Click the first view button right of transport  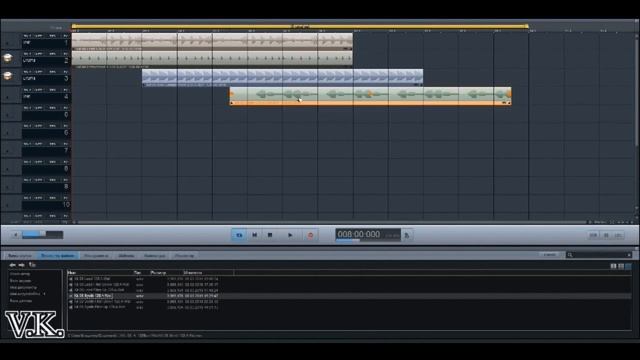coord(593,235)
